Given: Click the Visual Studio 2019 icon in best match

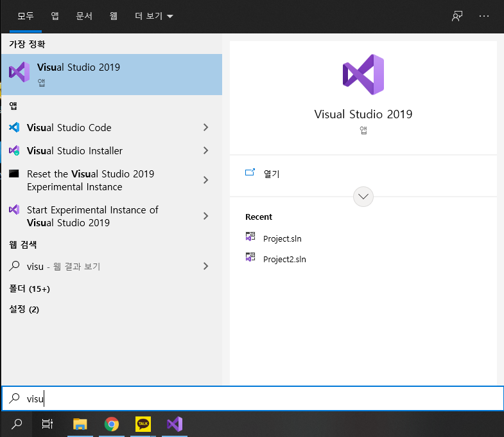Looking at the screenshot, I should pos(19,72).
